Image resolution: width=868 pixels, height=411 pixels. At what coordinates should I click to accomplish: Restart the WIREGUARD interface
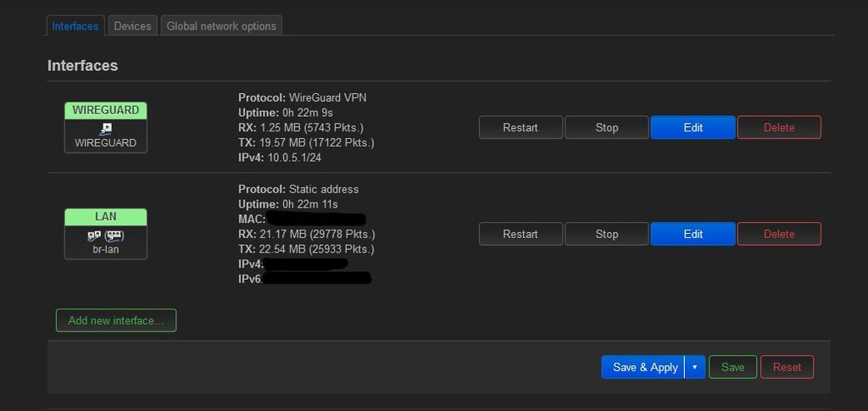(x=520, y=128)
